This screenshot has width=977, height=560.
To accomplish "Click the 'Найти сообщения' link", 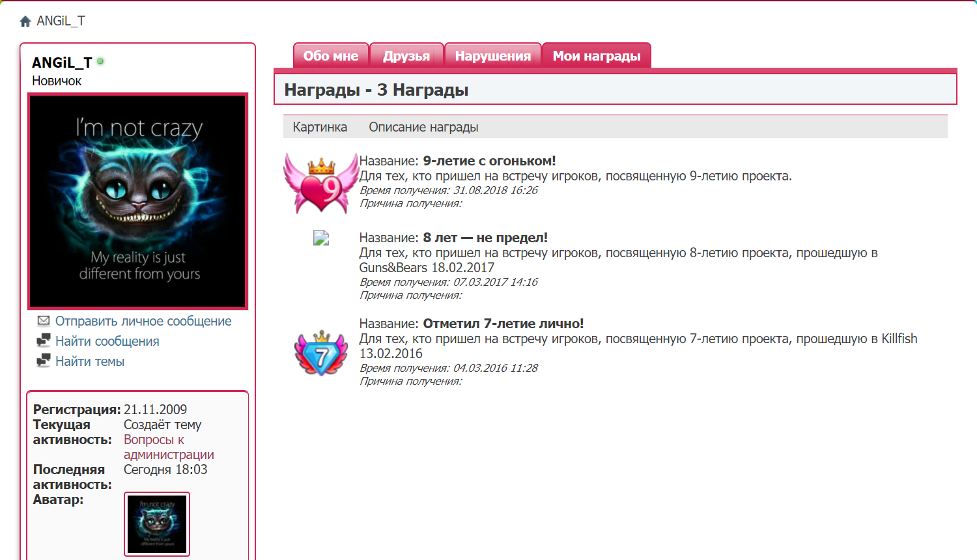I will coord(107,341).
